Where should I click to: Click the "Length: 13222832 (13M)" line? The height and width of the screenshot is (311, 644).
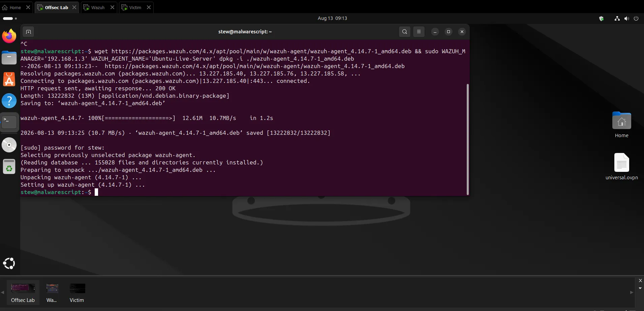pos(125,96)
